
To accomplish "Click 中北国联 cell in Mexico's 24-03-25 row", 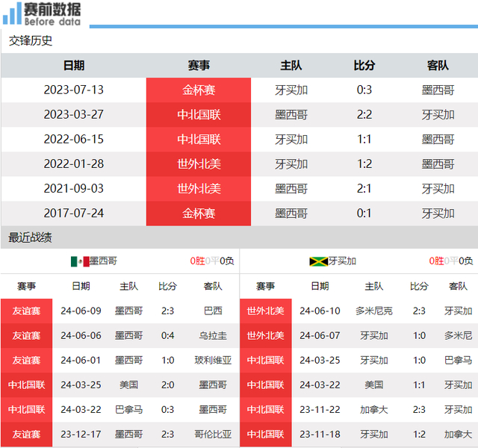I will click(x=27, y=385).
